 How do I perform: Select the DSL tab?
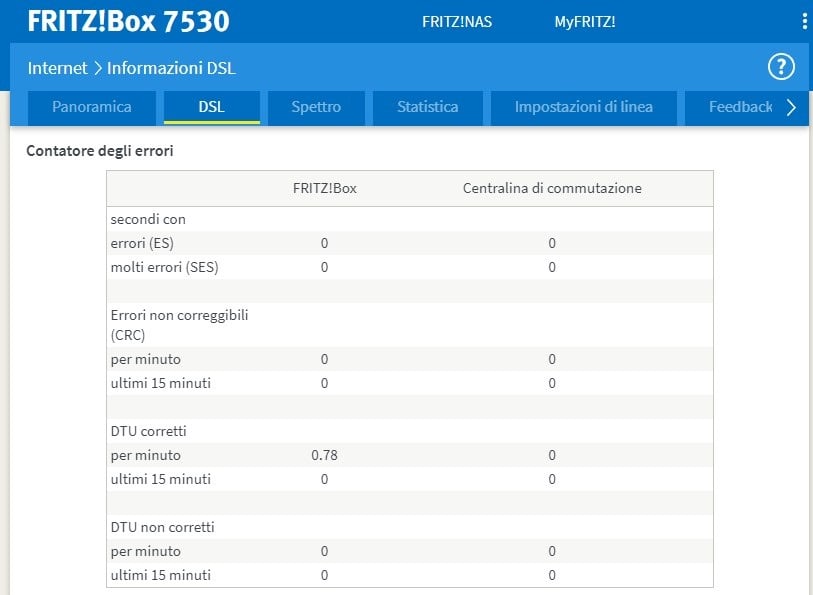[212, 107]
